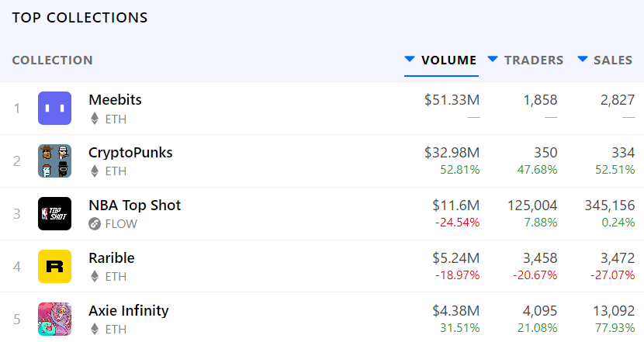The image size is (644, 342).
Task: Click the Axie Infinity artwork icon
Action: [x=54, y=320]
